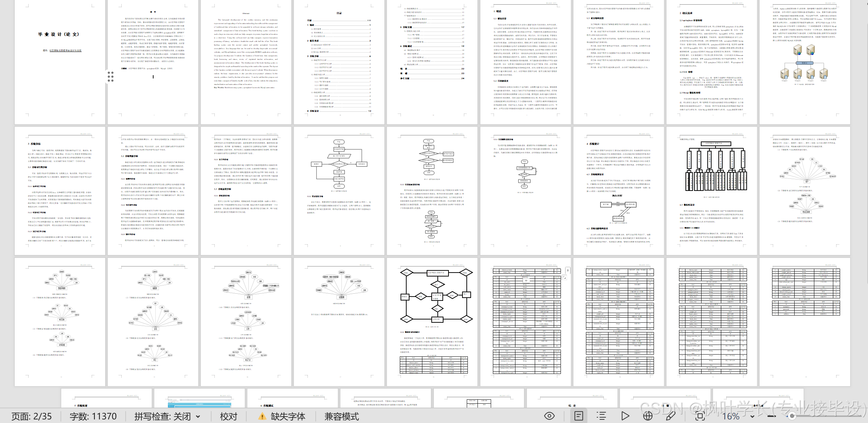868x423 pixels.
Task: Click the 毕业设计（论文）title text
Action: tap(59, 34)
